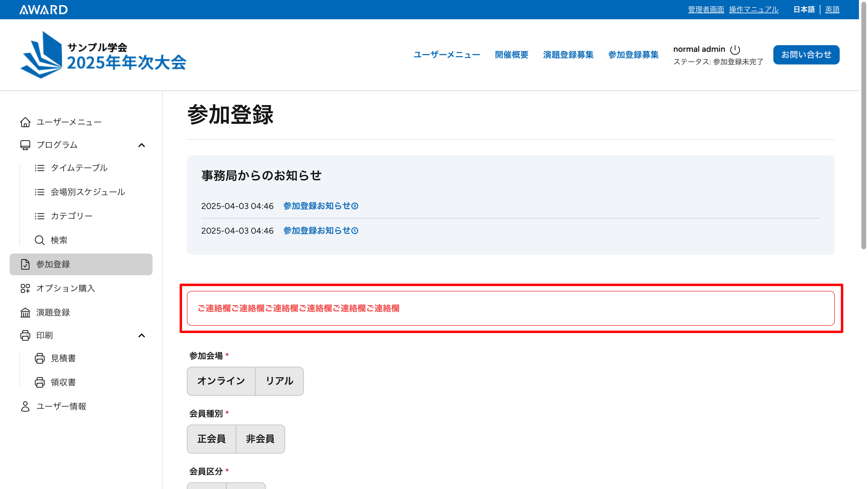Viewport: 868px width, 489px height.
Task: Open 領収書 in the sidebar
Action: pos(63,383)
